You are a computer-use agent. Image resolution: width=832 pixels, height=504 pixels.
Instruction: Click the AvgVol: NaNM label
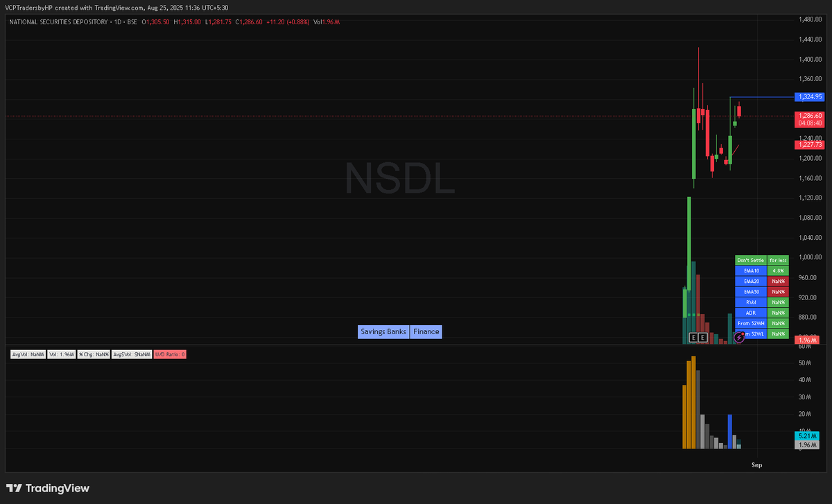[28, 354]
